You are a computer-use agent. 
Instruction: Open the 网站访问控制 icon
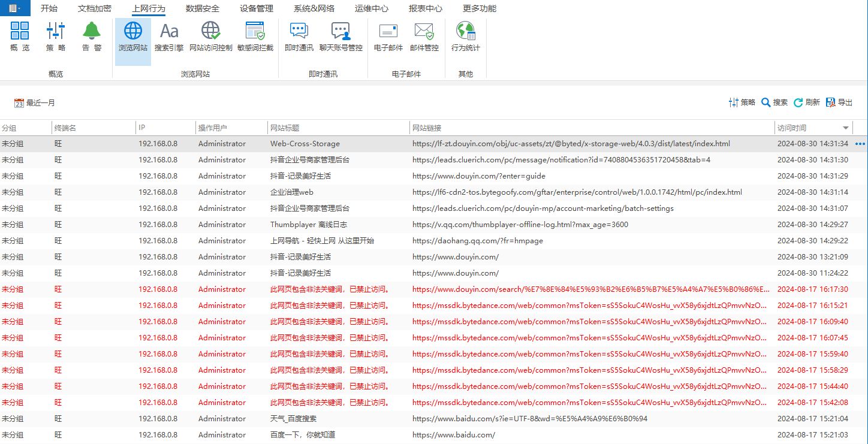pyautogui.click(x=210, y=37)
